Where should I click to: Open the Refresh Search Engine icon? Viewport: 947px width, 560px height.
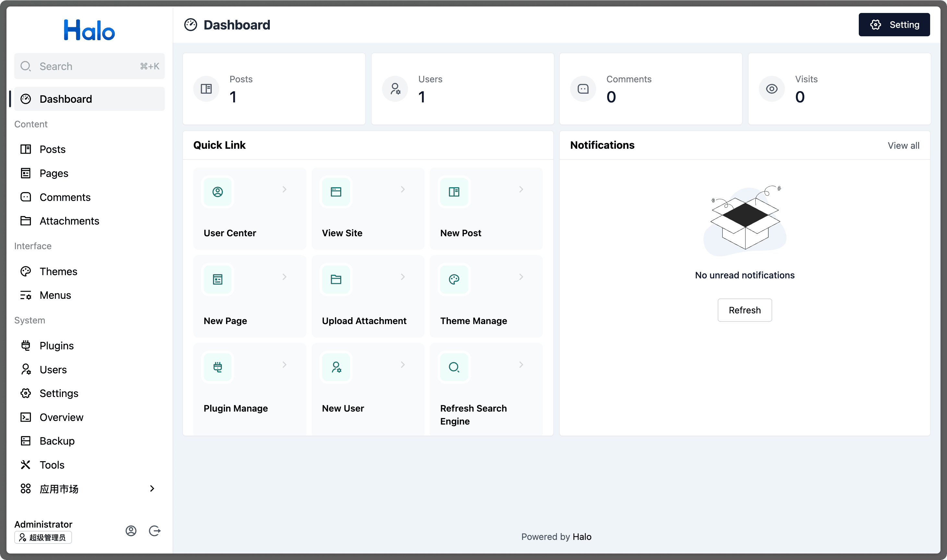(454, 367)
